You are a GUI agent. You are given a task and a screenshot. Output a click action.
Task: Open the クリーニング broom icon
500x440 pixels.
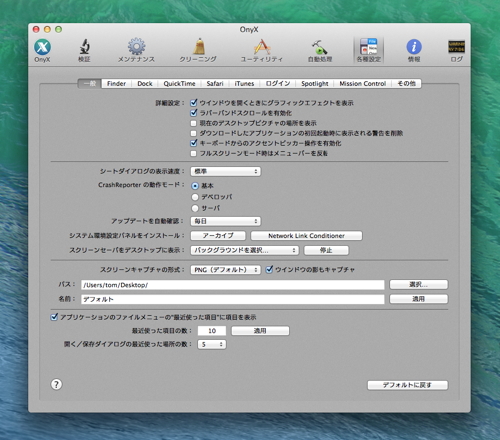pos(198,50)
